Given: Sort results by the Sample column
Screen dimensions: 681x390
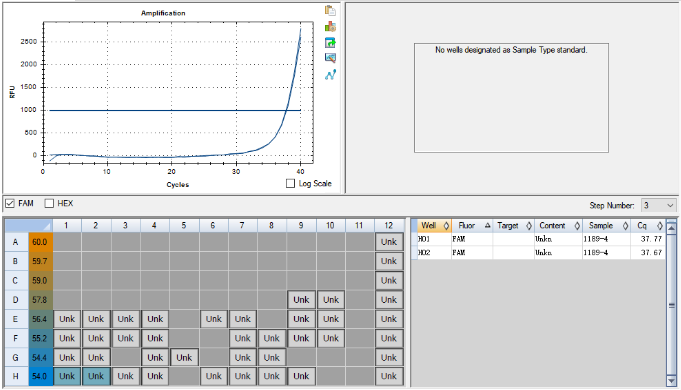Looking at the screenshot, I should 607,225.
